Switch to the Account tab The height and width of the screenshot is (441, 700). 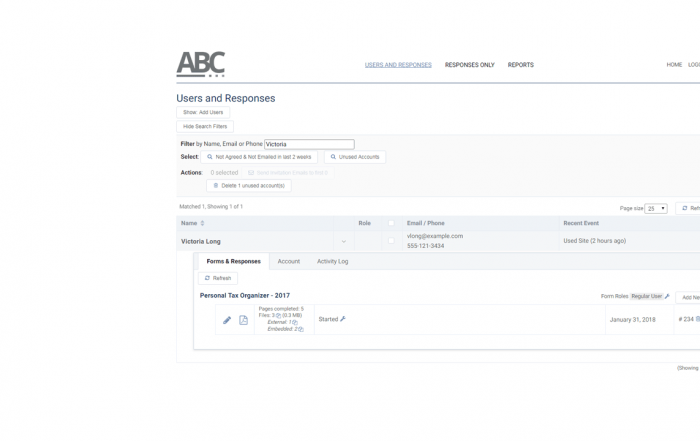[288, 262]
